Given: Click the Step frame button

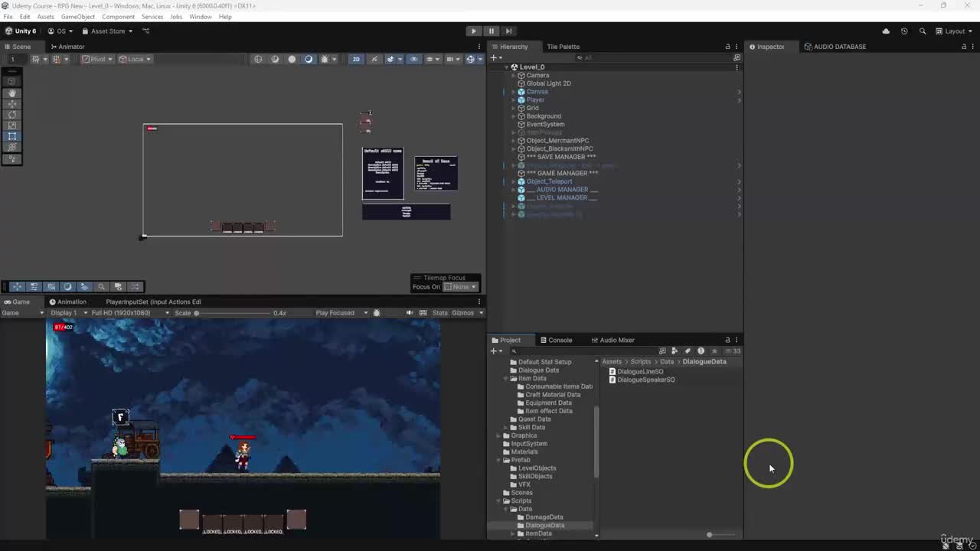Looking at the screenshot, I should pyautogui.click(x=508, y=31).
